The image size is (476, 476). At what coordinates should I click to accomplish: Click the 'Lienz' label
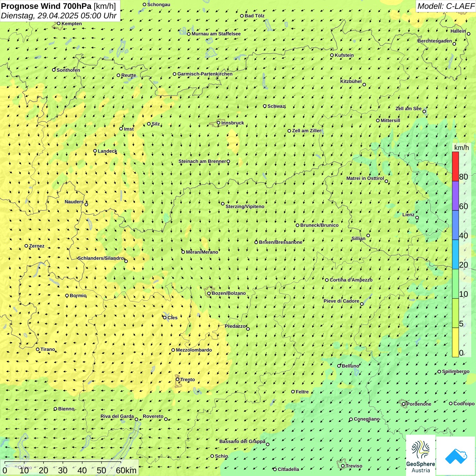point(408,215)
